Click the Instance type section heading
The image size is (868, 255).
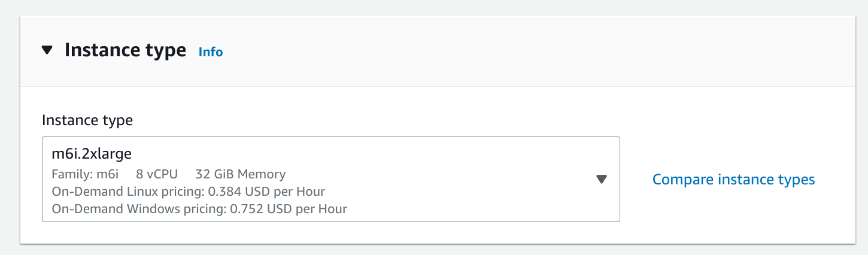(125, 50)
